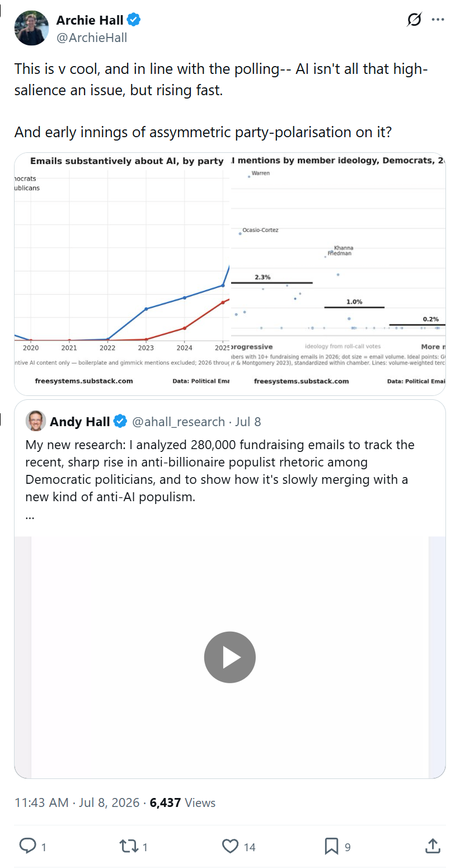This screenshot has width=460, height=868.
Task: Like the post with heart icon
Action: 230,846
